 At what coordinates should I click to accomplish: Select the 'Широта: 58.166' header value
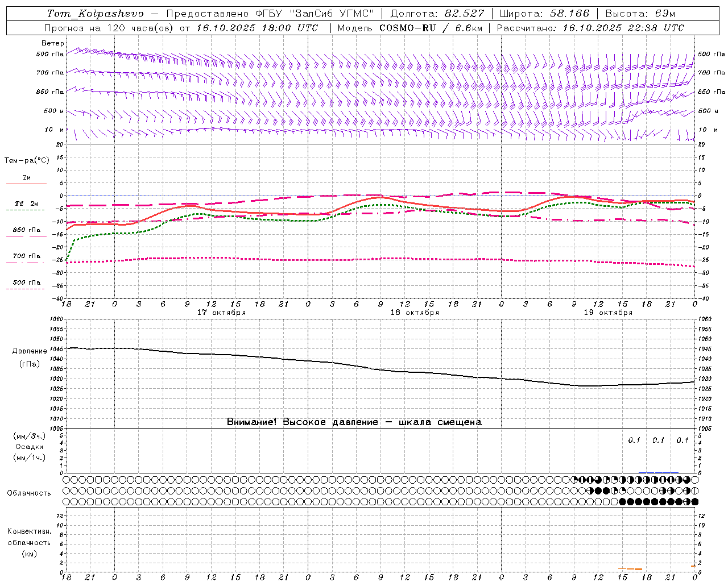click(x=544, y=14)
